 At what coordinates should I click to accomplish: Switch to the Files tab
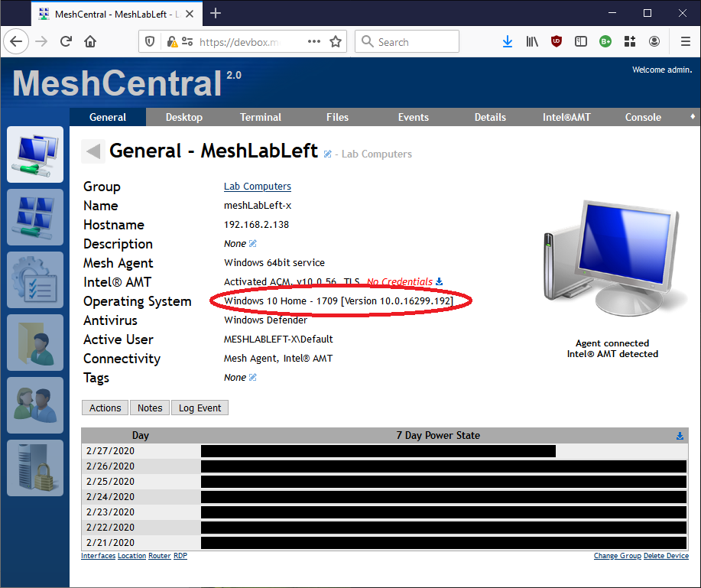point(337,117)
